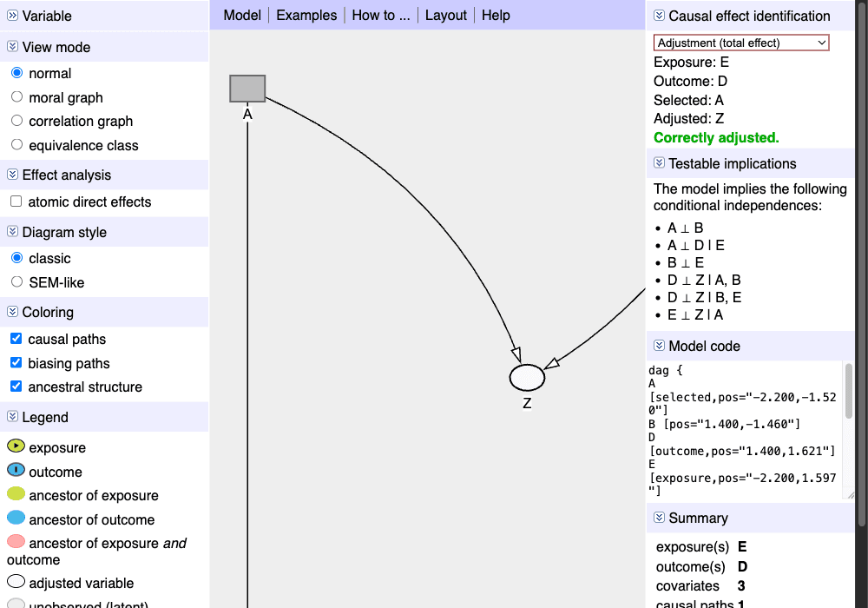Click the ancestor of outcome legend icon
The image size is (868, 608).
[x=16, y=519]
